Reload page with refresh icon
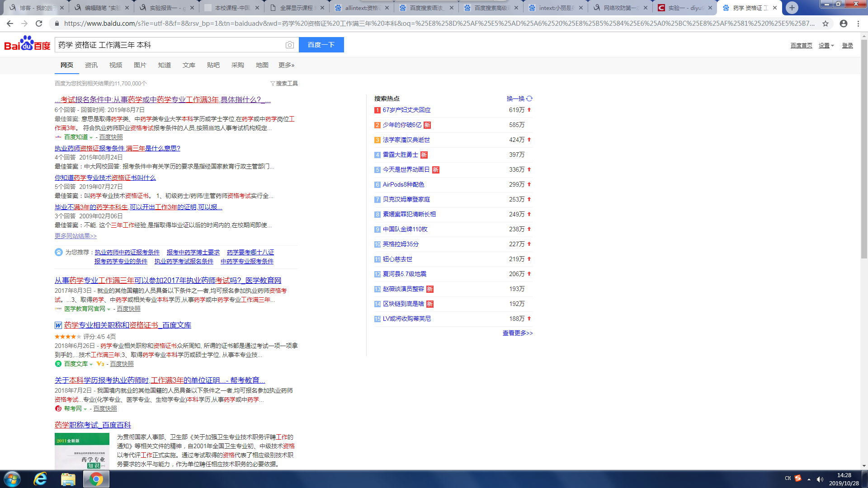 (x=39, y=23)
